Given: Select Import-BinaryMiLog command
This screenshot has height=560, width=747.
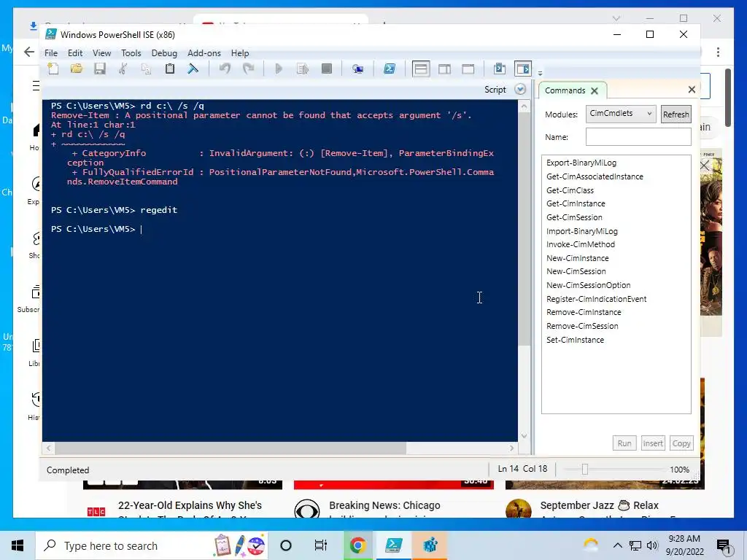Looking at the screenshot, I should tap(581, 231).
